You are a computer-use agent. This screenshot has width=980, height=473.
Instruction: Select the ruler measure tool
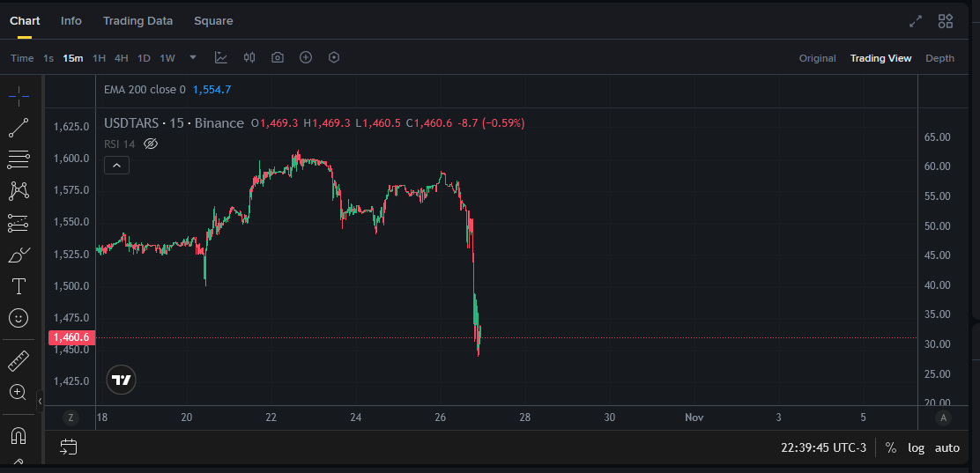click(x=19, y=361)
